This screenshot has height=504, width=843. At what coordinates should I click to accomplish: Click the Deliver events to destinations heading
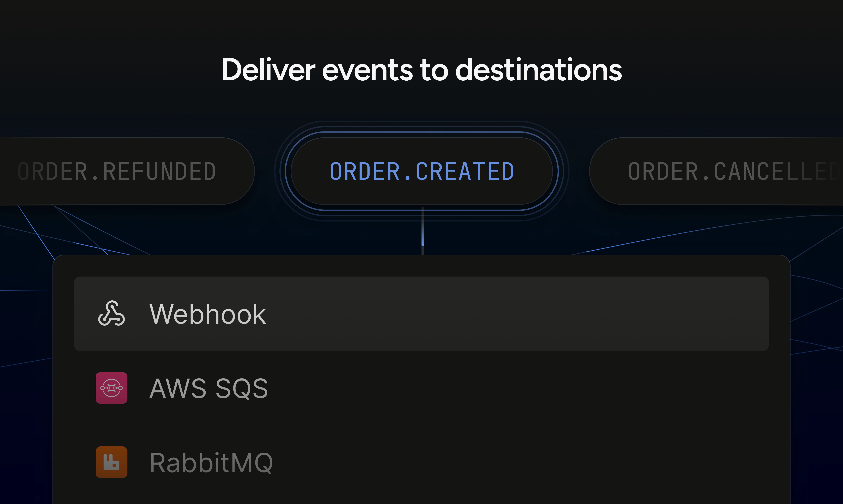point(421,70)
